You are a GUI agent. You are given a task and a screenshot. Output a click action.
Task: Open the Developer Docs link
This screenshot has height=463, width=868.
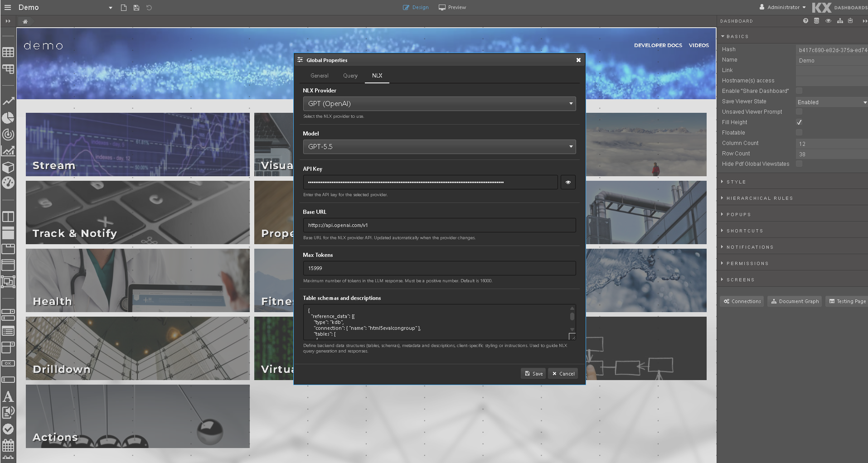pyautogui.click(x=658, y=45)
